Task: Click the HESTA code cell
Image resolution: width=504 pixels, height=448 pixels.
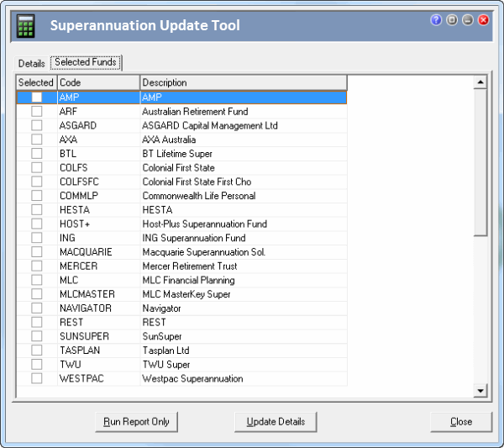Action: (98, 210)
